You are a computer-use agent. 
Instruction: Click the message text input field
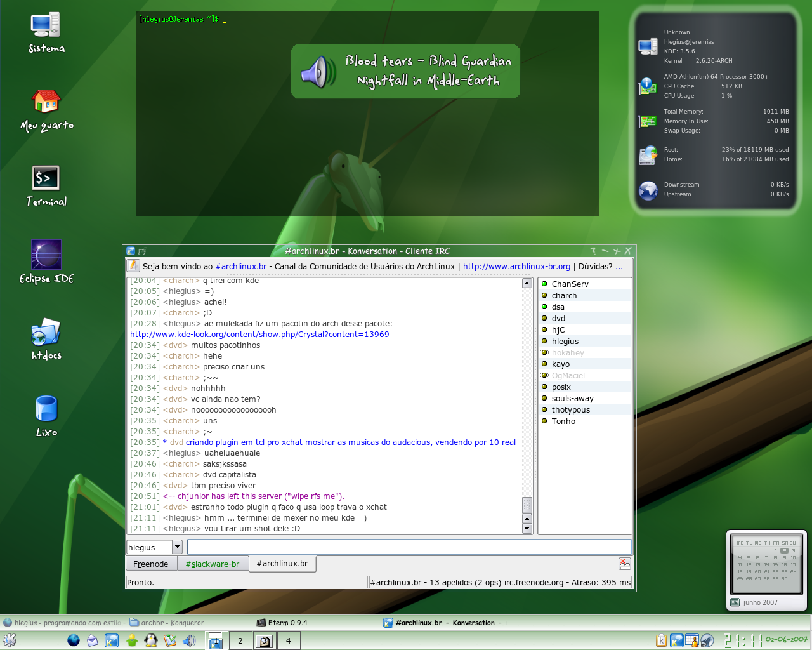click(409, 547)
